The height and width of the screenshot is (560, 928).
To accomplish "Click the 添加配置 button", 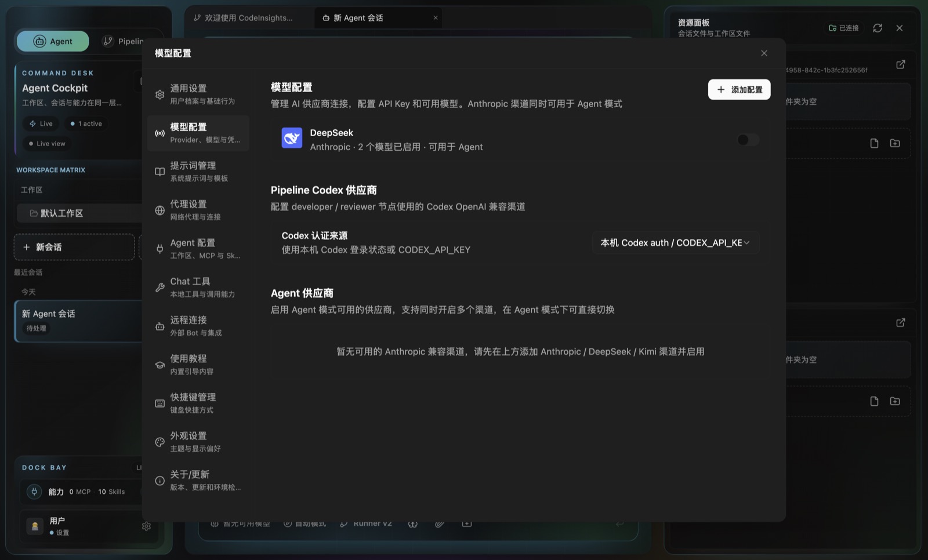I will click(739, 89).
